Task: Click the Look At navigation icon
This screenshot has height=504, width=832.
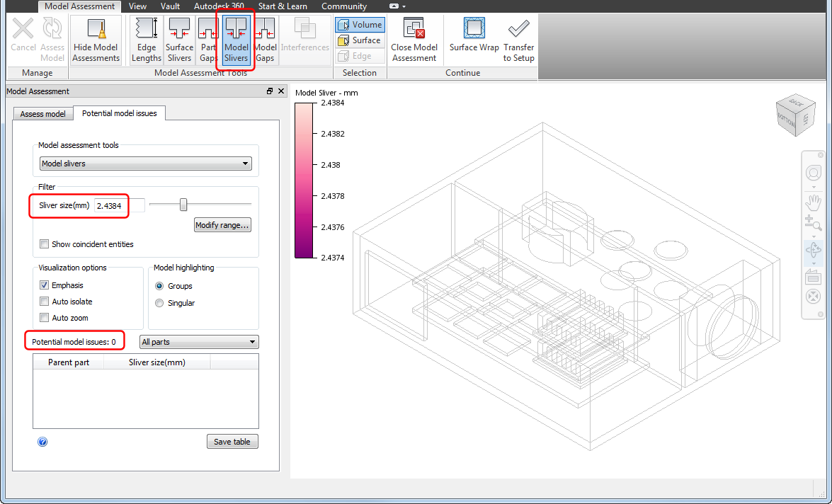Action: pos(814,277)
